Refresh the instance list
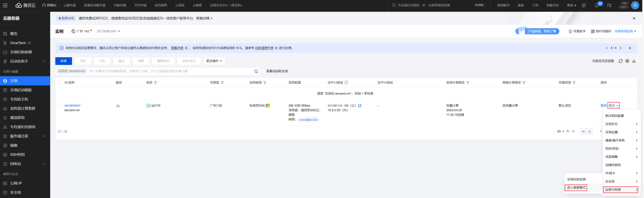This screenshot has width=644, height=198. pyautogui.click(x=621, y=61)
